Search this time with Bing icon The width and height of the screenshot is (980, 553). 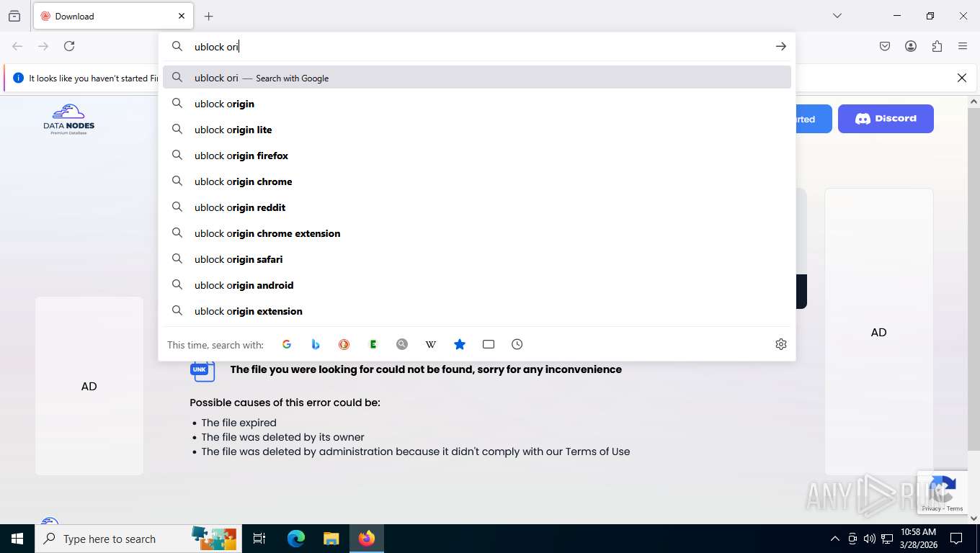coord(316,344)
